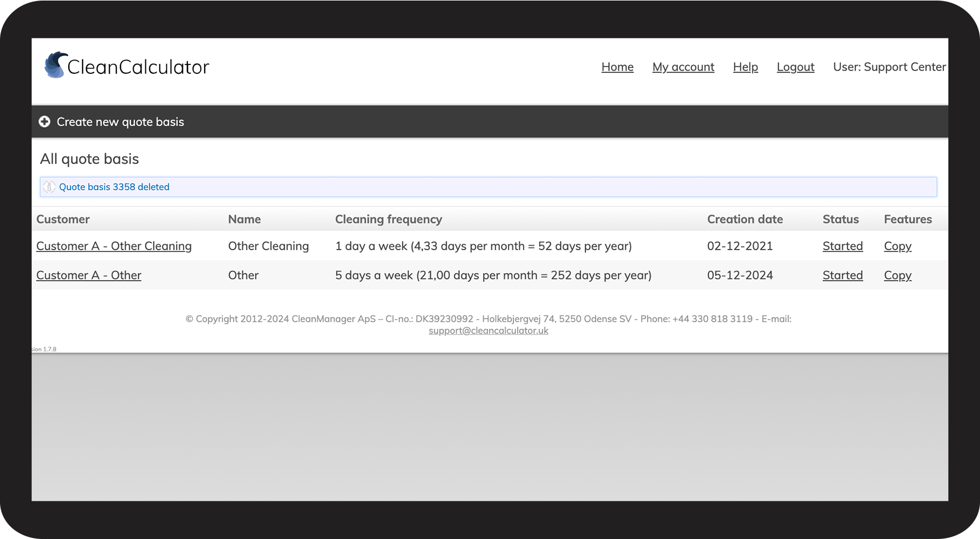
Task: Click the Quote basis 3358 deleted message
Action: pos(114,187)
